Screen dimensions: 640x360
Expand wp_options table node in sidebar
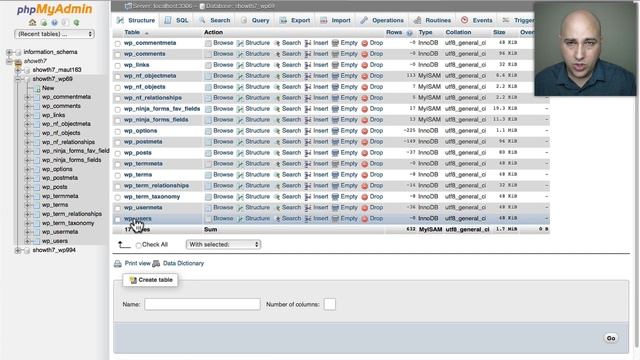tap(27, 169)
